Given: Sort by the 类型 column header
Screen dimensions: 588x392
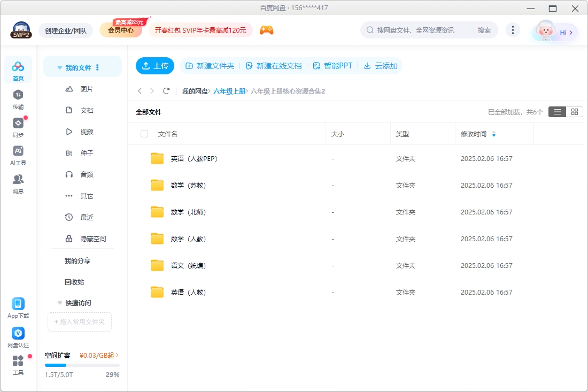Looking at the screenshot, I should tap(403, 134).
